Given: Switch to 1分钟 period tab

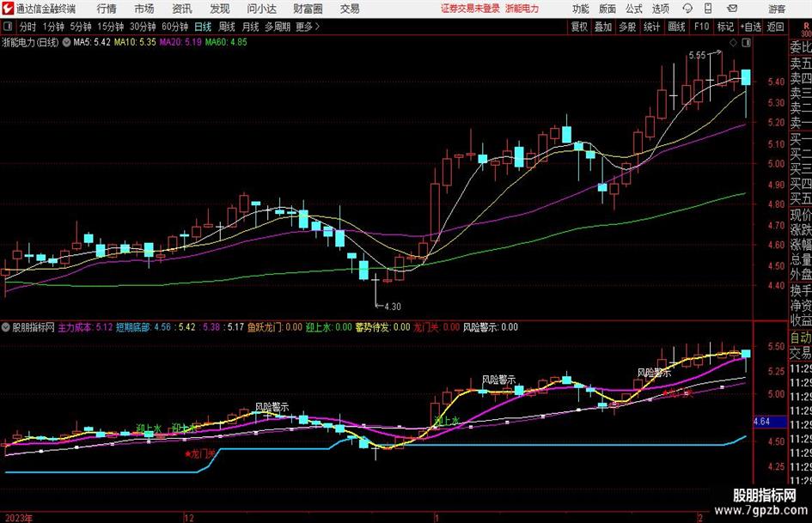Looking at the screenshot, I should [x=53, y=27].
